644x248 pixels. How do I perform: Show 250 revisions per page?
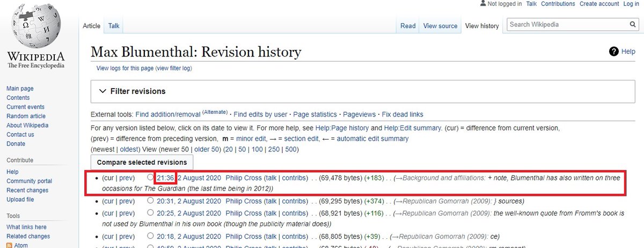pyautogui.click(x=273, y=149)
